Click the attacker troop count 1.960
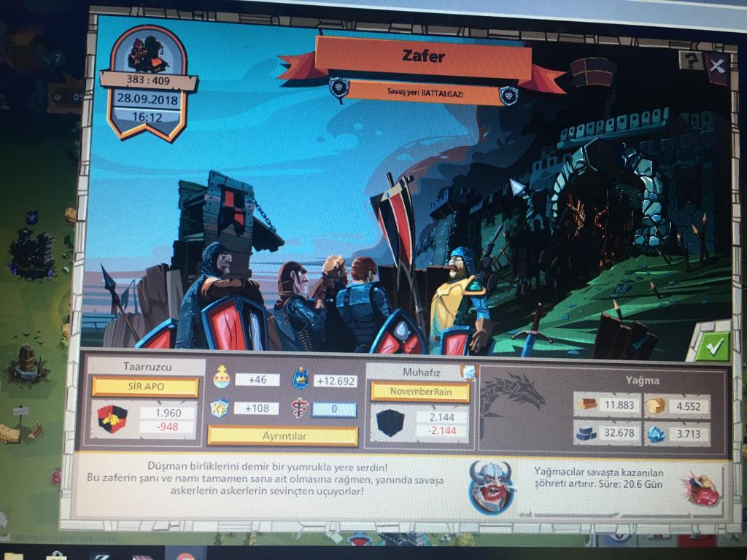747x560 pixels. click(x=169, y=413)
